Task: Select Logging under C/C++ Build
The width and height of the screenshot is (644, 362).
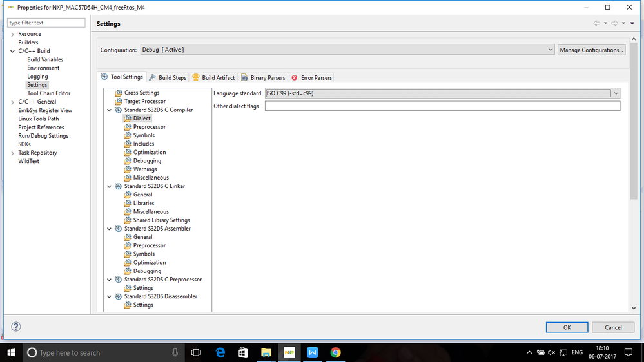Action: pos(37,77)
